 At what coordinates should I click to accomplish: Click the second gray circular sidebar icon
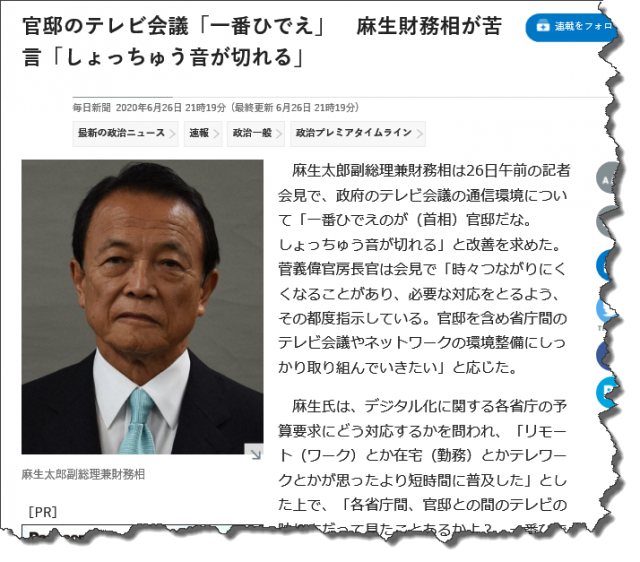pos(607,222)
